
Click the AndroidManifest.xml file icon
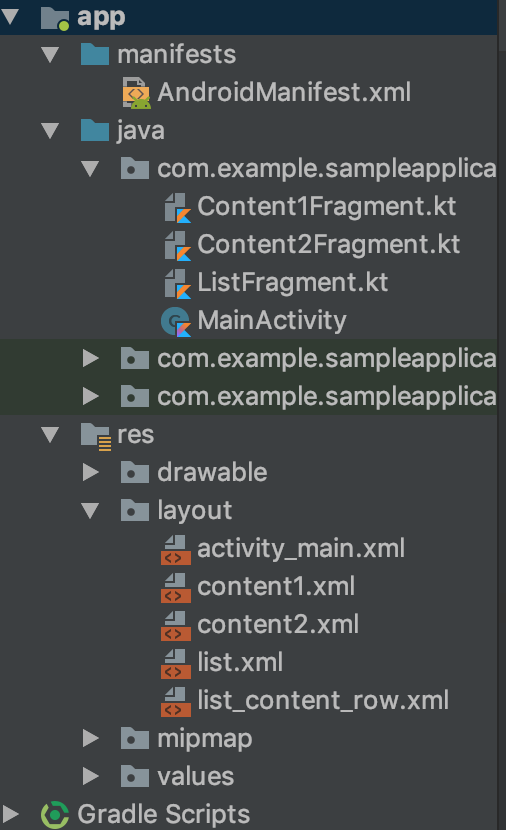point(137,93)
